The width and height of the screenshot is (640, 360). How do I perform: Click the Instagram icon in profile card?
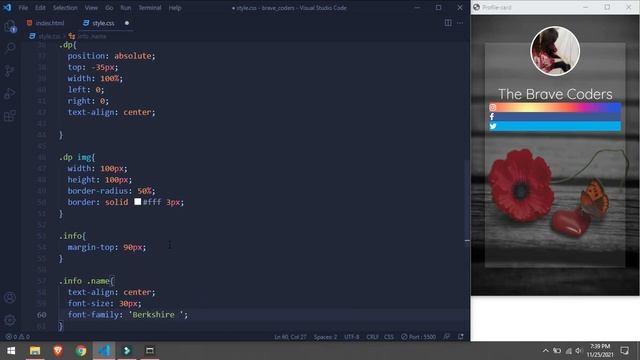pyautogui.click(x=493, y=107)
